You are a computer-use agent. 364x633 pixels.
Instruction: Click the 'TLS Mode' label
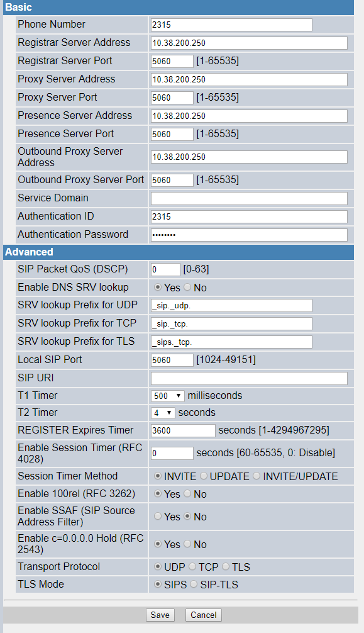click(41, 584)
